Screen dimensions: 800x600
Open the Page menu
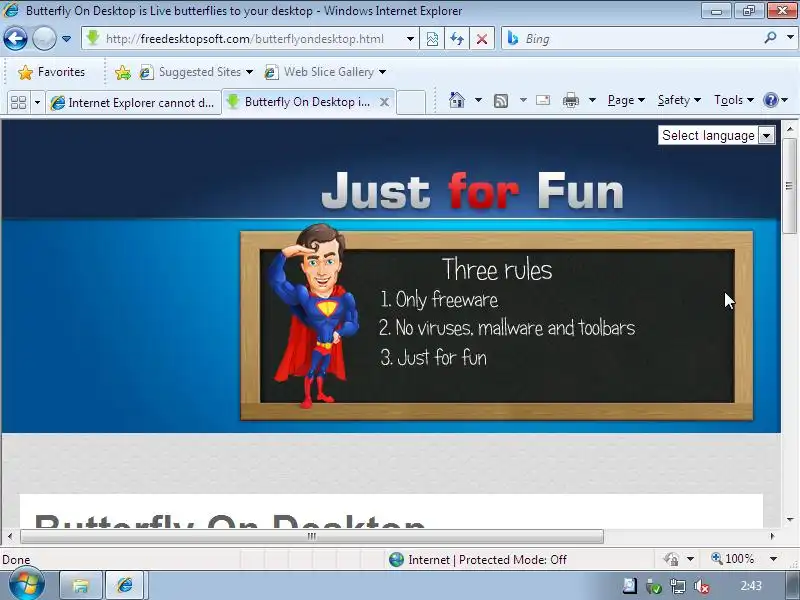point(626,100)
